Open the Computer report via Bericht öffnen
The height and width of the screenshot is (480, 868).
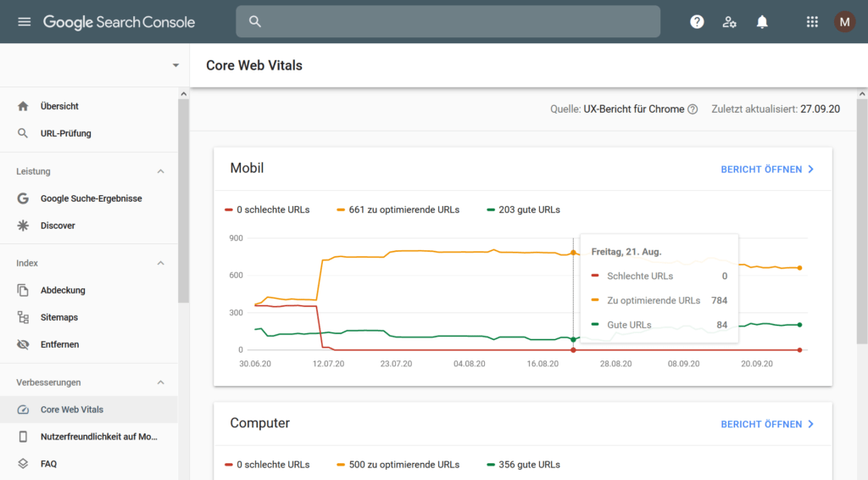(x=767, y=424)
